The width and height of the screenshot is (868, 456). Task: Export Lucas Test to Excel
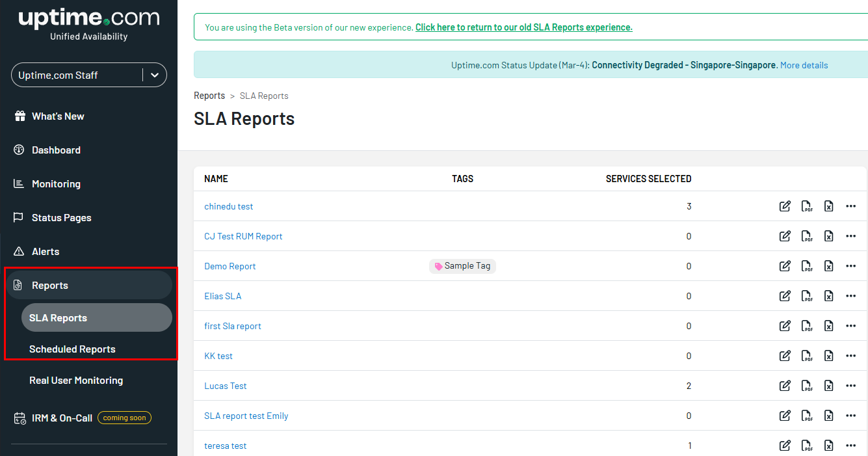tap(829, 386)
